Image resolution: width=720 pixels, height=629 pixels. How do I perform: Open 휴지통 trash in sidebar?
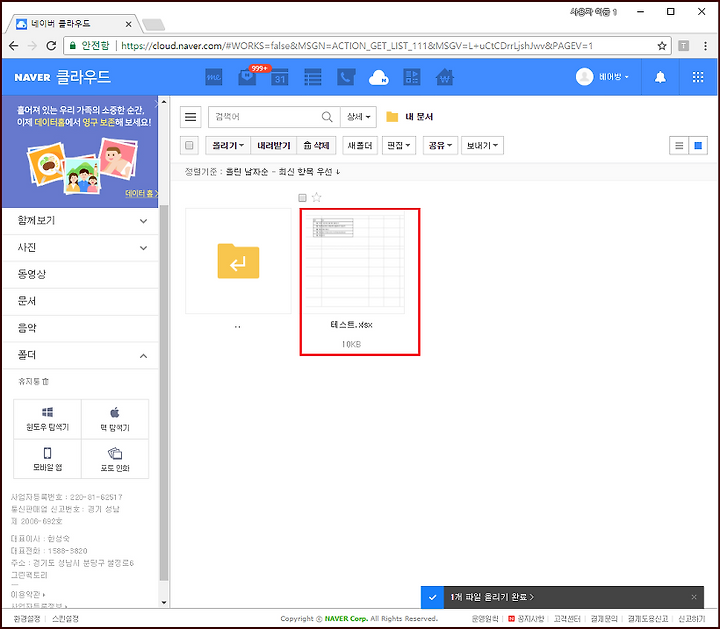pos(33,382)
